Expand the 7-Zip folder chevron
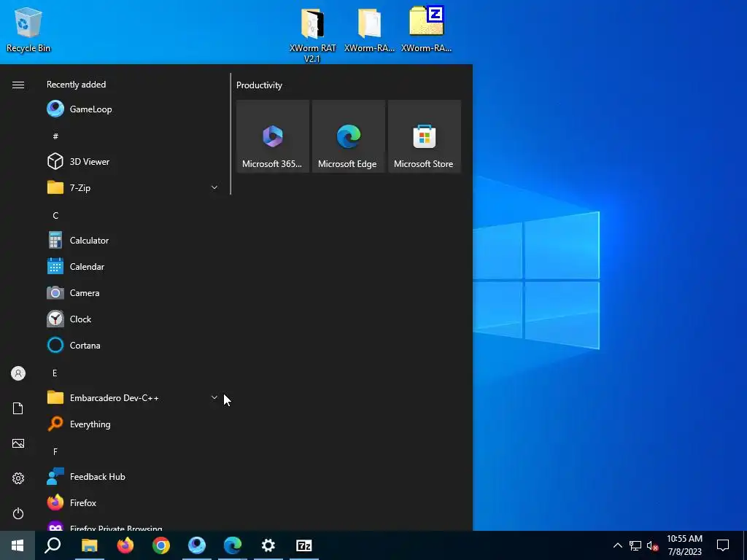This screenshot has width=747, height=560. pyautogui.click(x=214, y=187)
